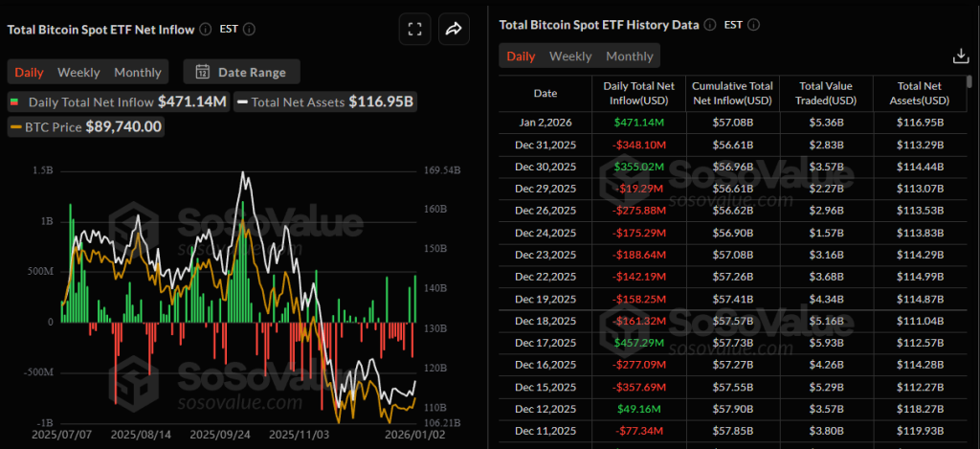Click info icon beside ETF History Data title
Screen dimensions: 980x449
(x=709, y=24)
